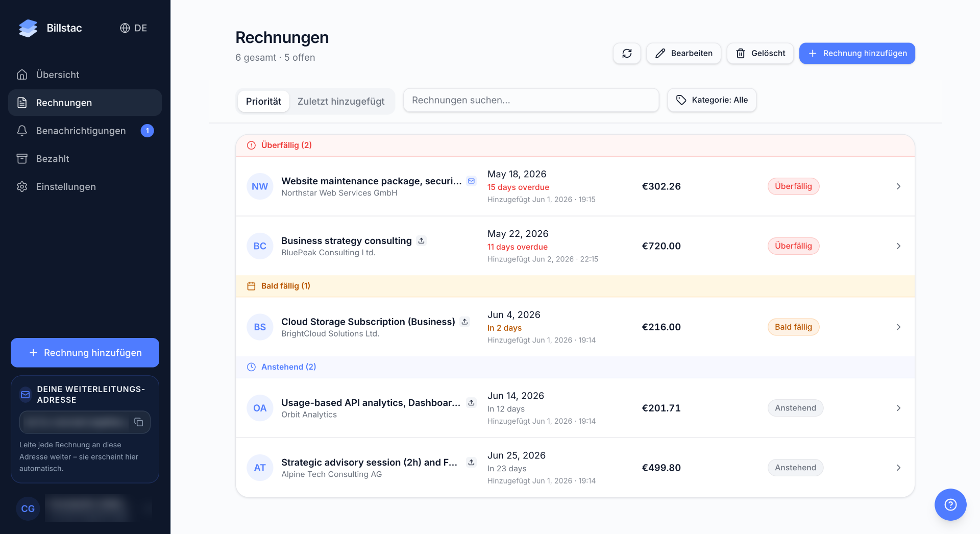Click the BC avatar of BluePeak Consulting
The image size is (980, 534).
[x=260, y=246]
